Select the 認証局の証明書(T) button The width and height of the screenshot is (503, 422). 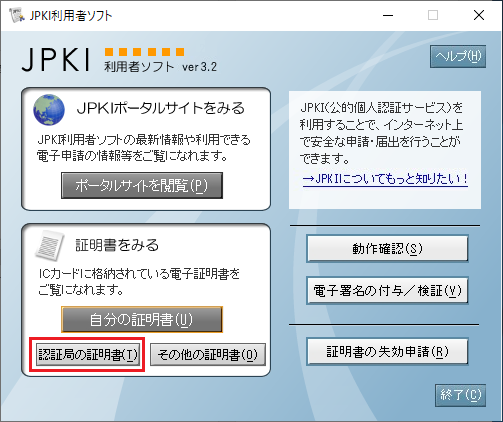point(88,355)
